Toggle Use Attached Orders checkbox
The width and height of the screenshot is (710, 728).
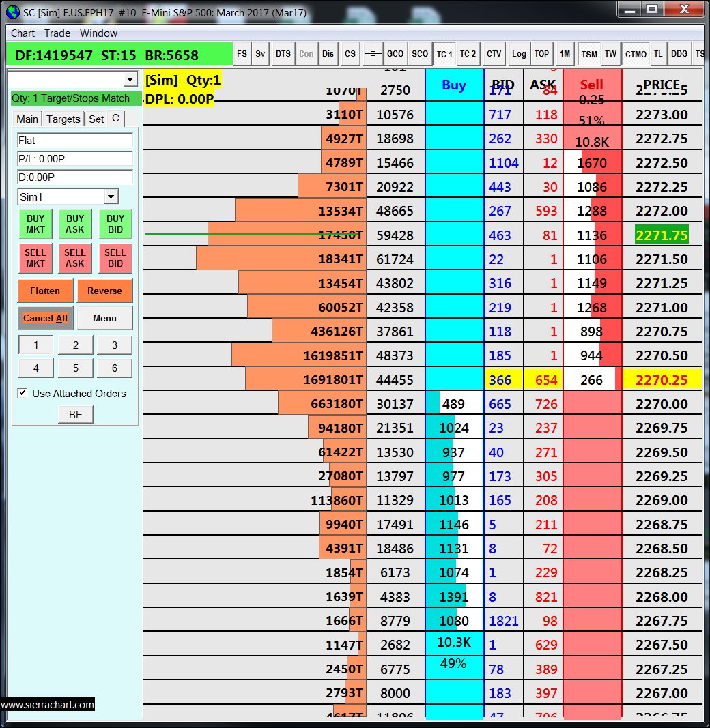(x=22, y=393)
